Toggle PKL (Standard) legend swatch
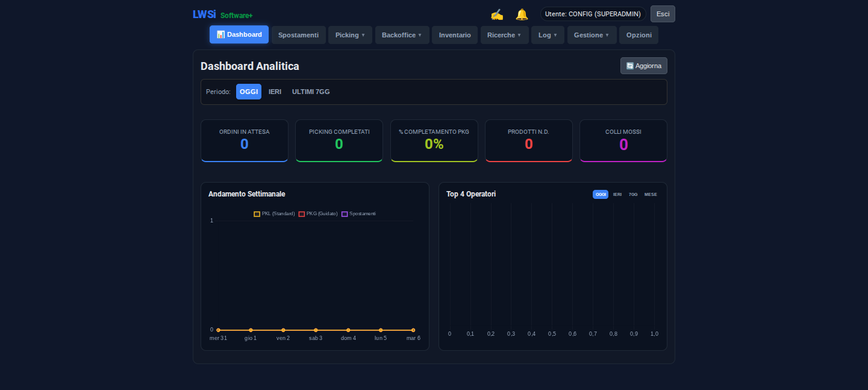This screenshot has height=390, width=868. point(257,214)
